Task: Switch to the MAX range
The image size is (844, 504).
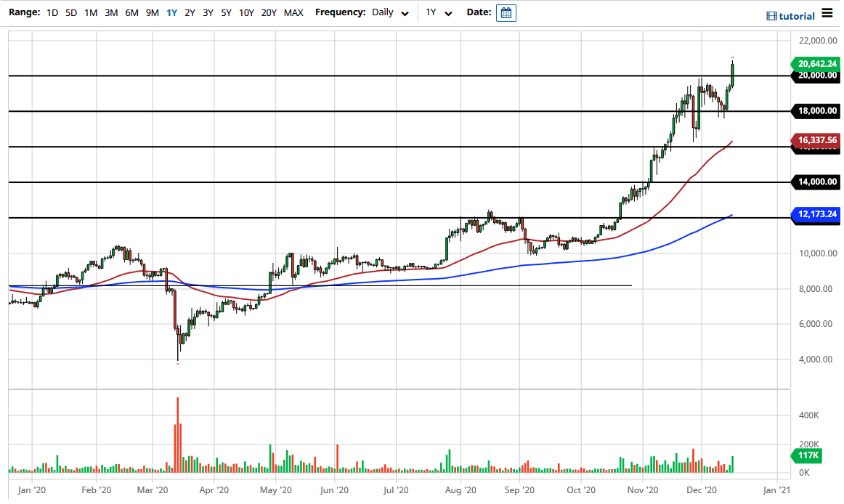Action: tap(293, 12)
